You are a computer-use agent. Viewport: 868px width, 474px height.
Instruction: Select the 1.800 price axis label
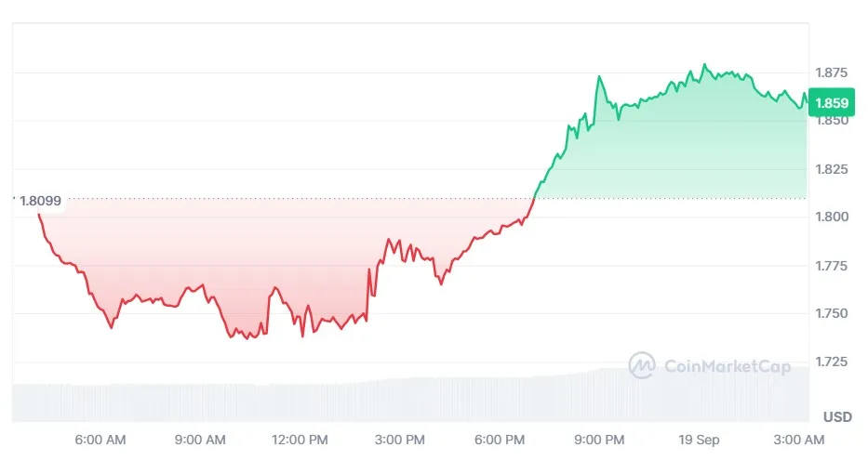(x=831, y=217)
